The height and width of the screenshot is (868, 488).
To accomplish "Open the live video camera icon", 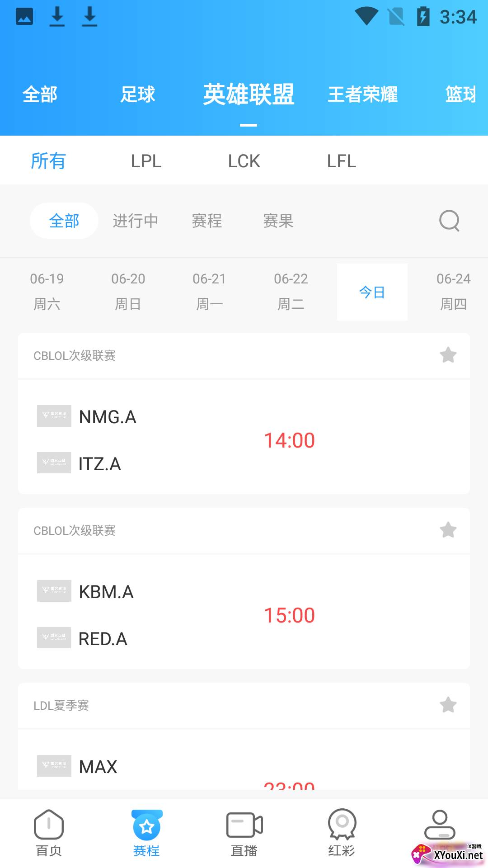I will (x=244, y=825).
